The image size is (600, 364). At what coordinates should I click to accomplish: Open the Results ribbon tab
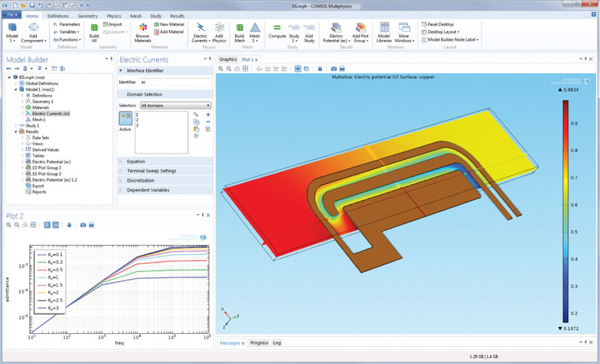click(177, 16)
